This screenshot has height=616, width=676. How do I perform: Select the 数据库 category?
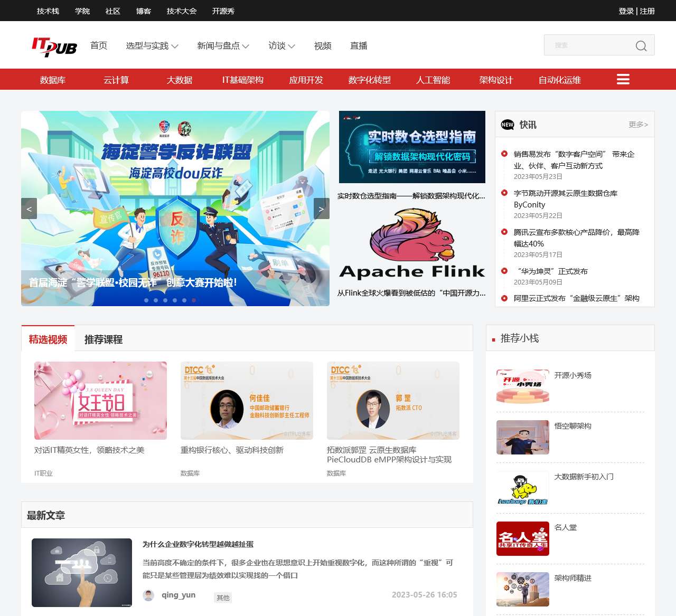[53, 80]
